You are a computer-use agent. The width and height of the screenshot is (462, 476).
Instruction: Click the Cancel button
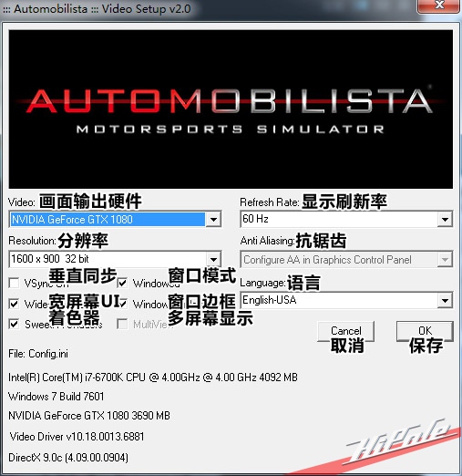tap(346, 331)
